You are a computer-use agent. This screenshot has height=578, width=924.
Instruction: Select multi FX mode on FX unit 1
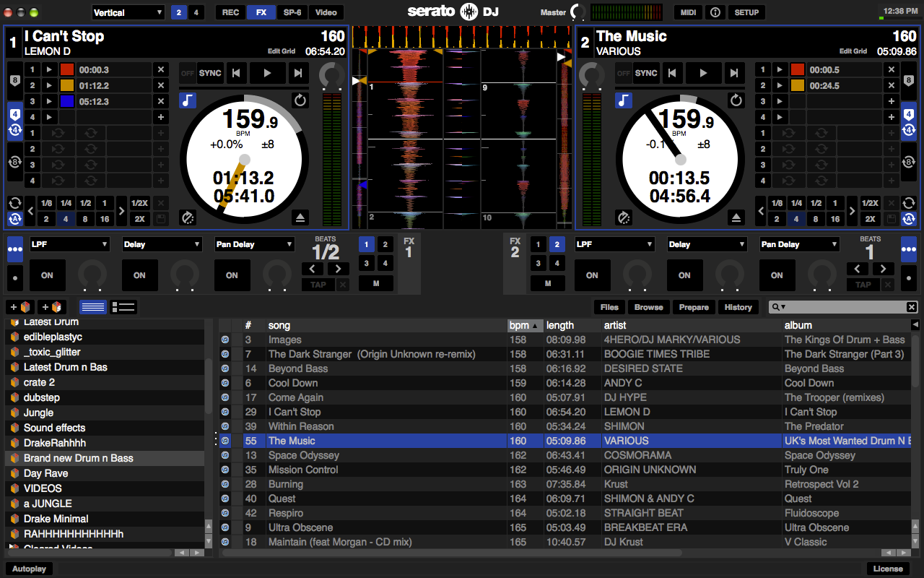15,249
